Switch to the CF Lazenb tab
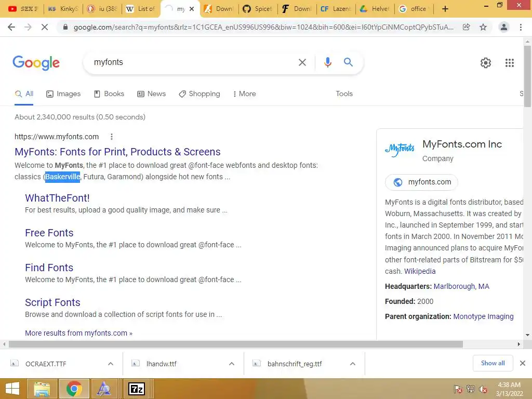The width and height of the screenshot is (532, 399). (336, 9)
